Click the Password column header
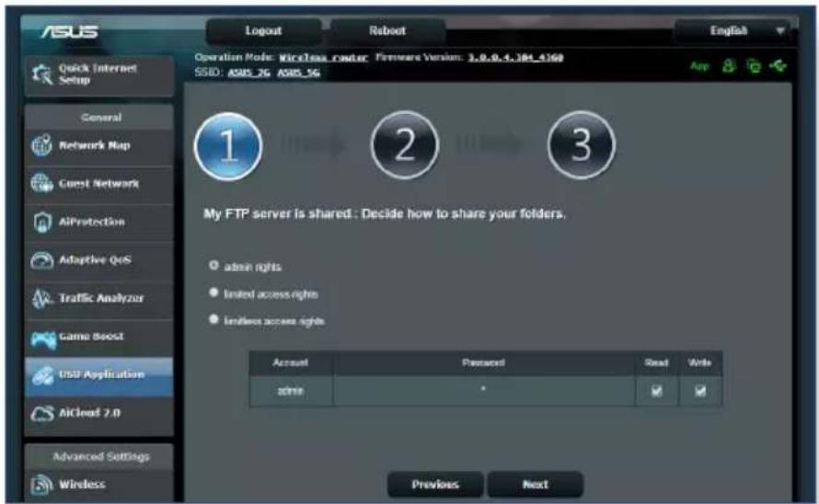 pyautogui.click(x=484, y=362)
